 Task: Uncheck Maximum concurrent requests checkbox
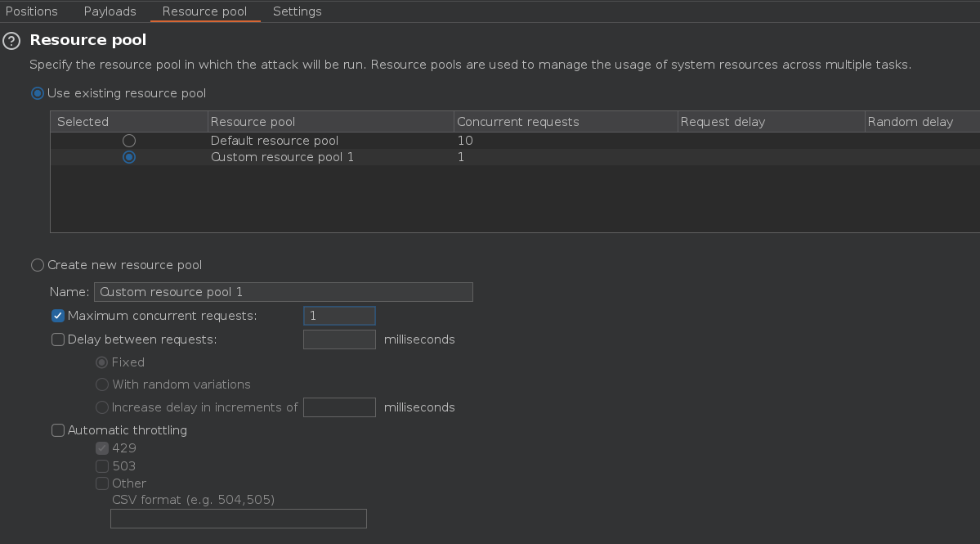58,316
